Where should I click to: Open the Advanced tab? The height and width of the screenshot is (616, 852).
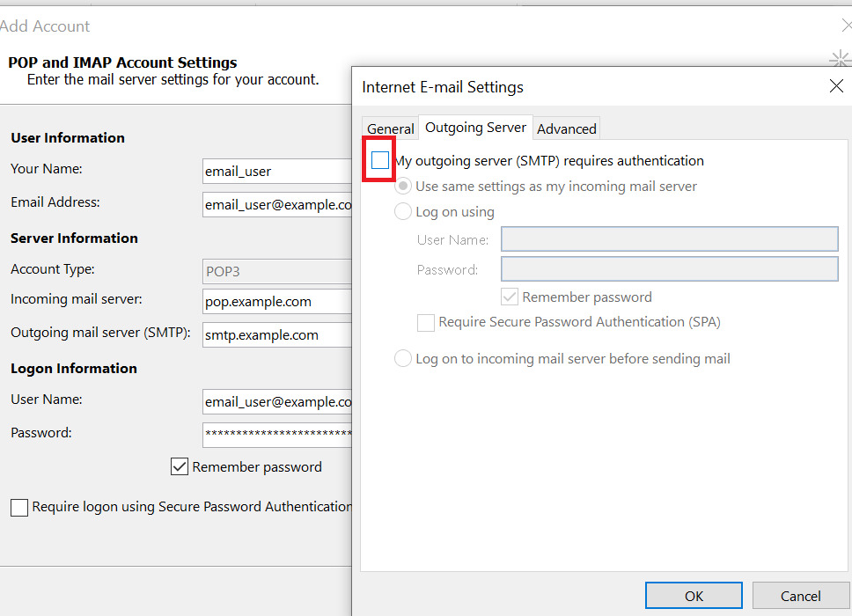[566, 128]
